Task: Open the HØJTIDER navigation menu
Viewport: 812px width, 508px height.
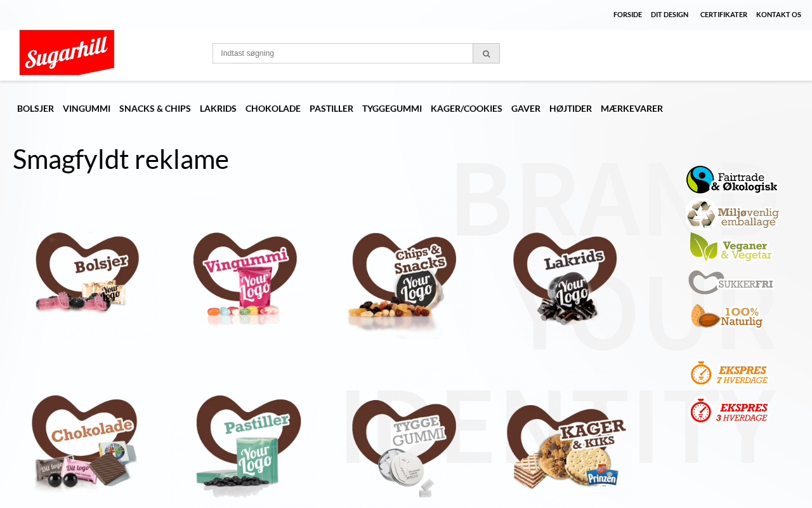Action: pos(570,109)
